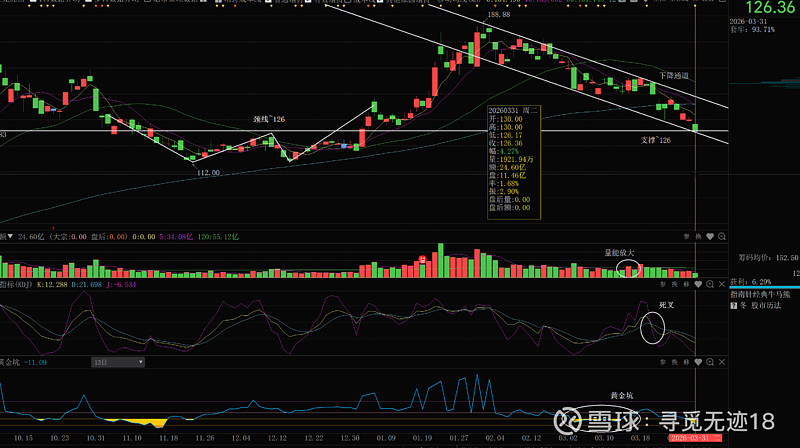Click the 112.00 low price label
This screenshot has width=800, height=448.
pyautogui.click(x=208, y=173)
